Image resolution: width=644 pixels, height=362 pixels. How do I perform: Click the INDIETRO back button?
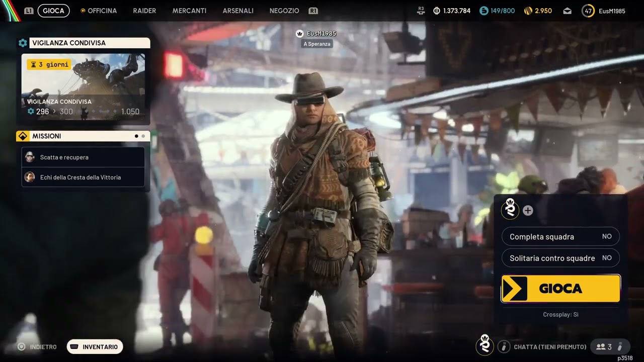click(x=37, y=347)
